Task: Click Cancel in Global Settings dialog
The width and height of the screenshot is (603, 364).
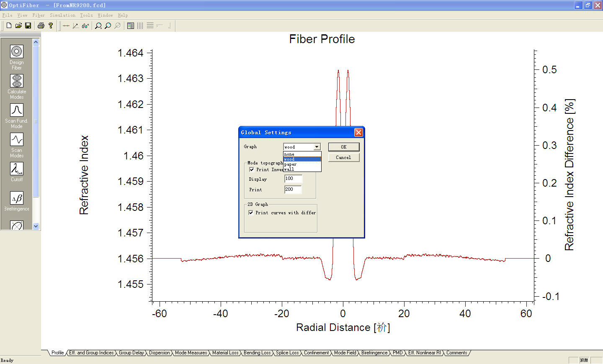Action: [344, 157]
